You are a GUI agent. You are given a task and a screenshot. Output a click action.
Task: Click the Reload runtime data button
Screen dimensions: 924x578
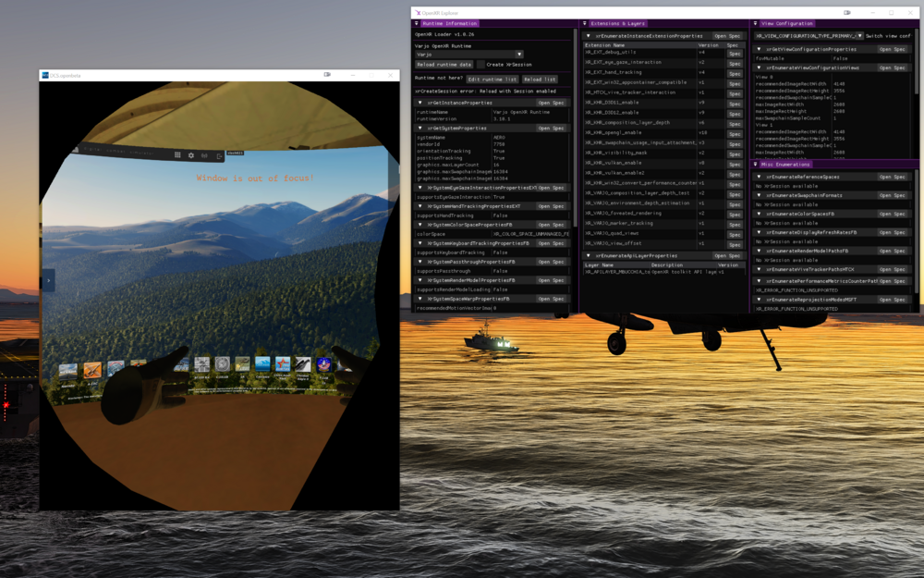(444, 65)
